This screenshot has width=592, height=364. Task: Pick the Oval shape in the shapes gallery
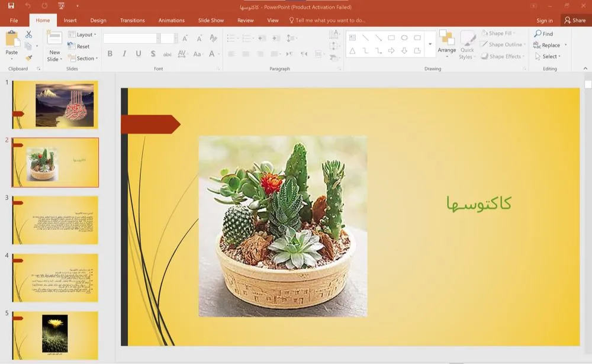pyautogui.click(x=404, y=38)
